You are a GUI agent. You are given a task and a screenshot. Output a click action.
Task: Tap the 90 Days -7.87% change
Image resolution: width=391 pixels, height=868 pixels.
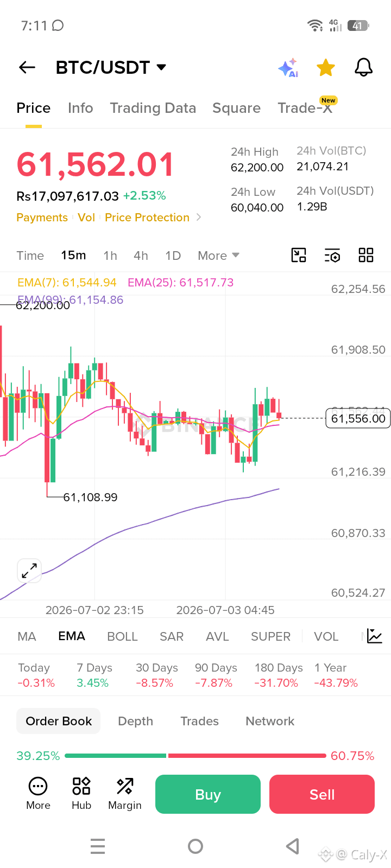[216, 675]
